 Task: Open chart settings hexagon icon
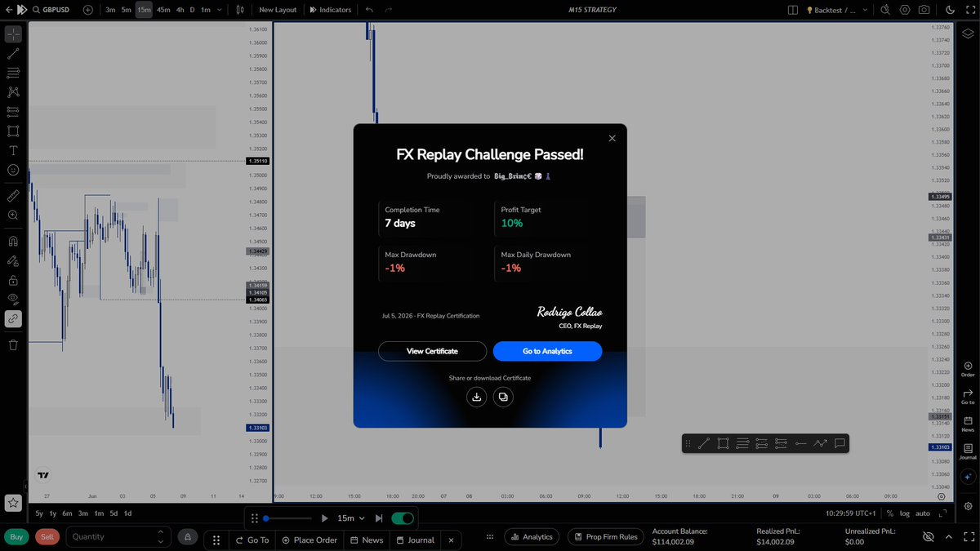(x=905, y=10)
